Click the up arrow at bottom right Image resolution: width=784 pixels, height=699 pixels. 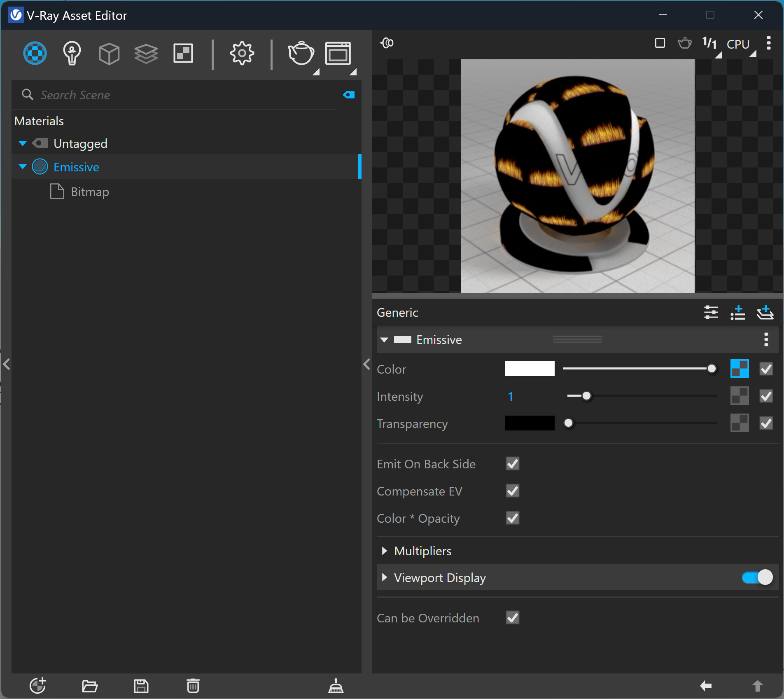[x=758, y=686]
